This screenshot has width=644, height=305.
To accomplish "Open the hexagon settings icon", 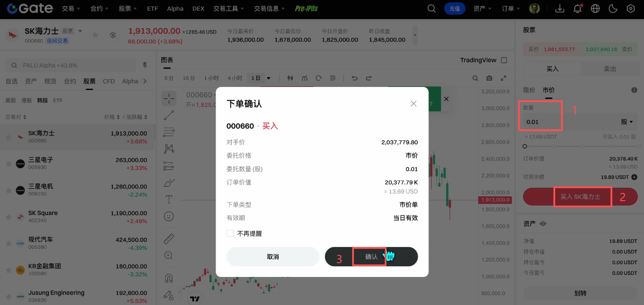I will point(631,8).
